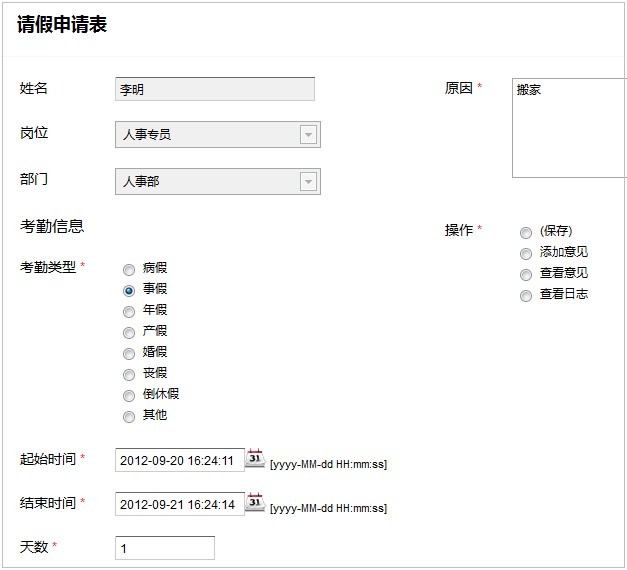Viewport: 627px width, 570px height.
Task: Focus the 天数 input field
Action: (x=165, y=548)
